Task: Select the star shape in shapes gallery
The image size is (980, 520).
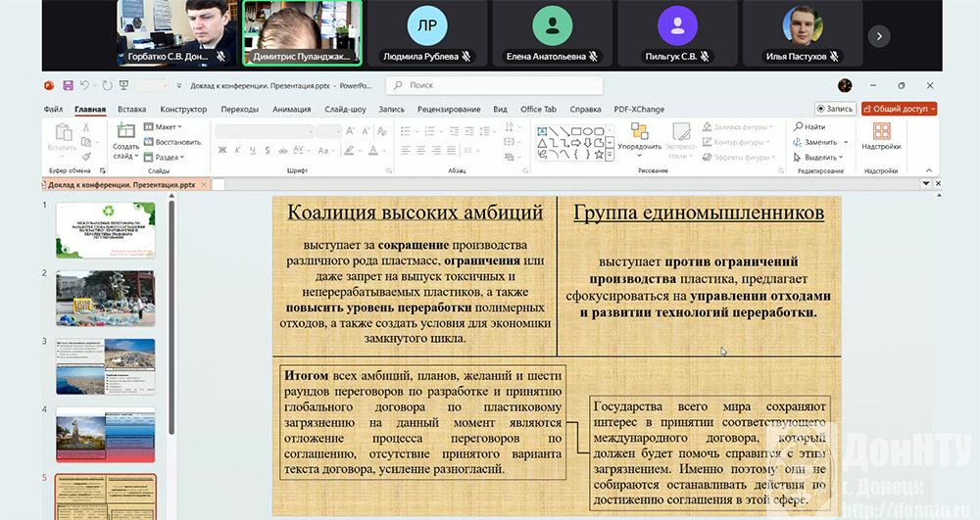Action: coord(599,154)
